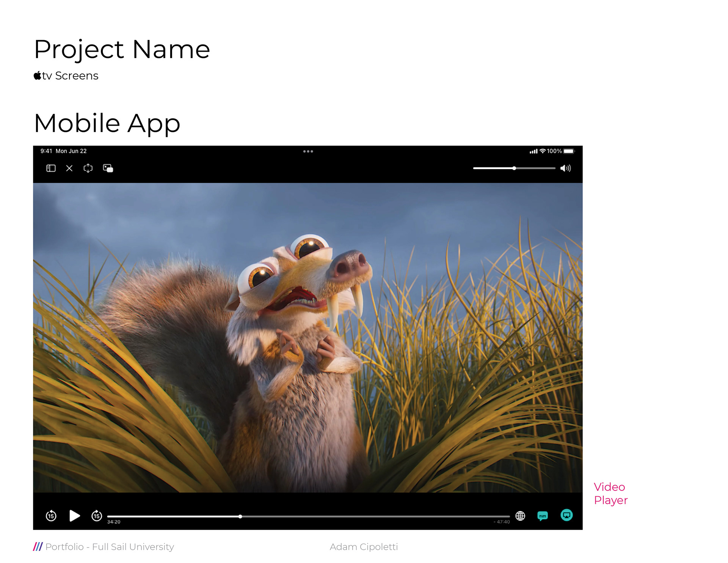Open AirPlay casting options
728x563 pixels.
(566, 515)
